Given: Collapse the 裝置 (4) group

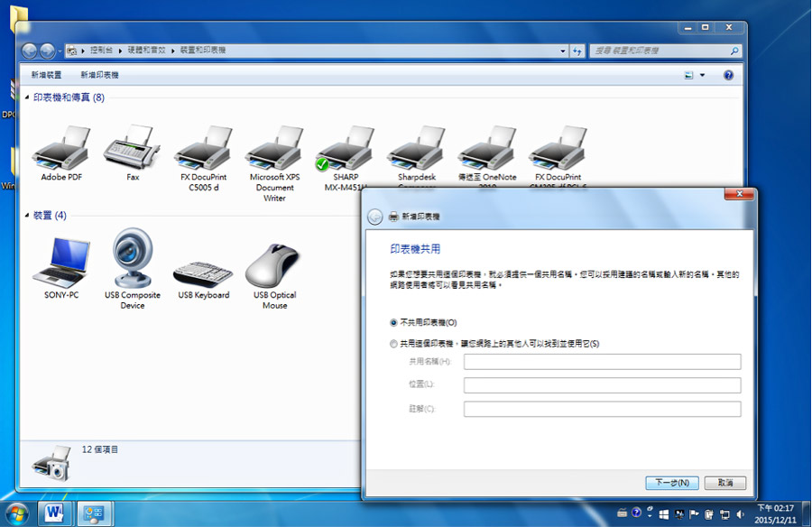Looking at the screenshot, I should (x=27, y=215).
